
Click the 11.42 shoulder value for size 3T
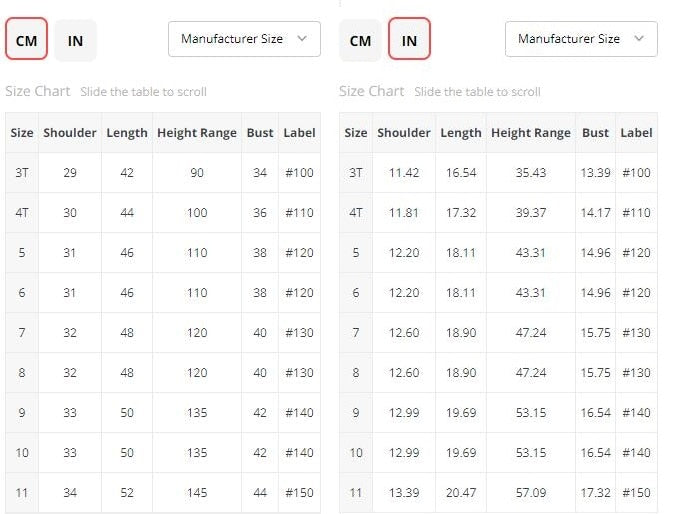click(404, 173)
